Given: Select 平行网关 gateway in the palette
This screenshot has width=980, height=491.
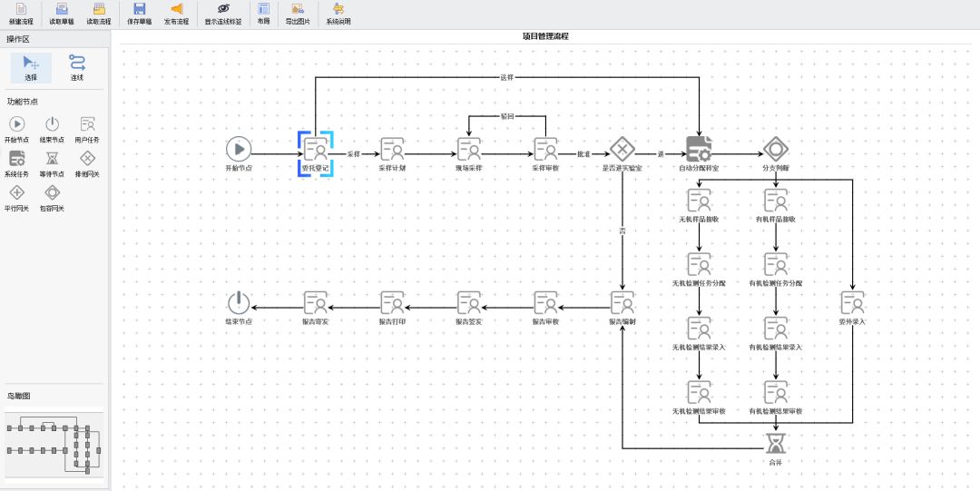Looking at the screenshot, I should [16, 196].
